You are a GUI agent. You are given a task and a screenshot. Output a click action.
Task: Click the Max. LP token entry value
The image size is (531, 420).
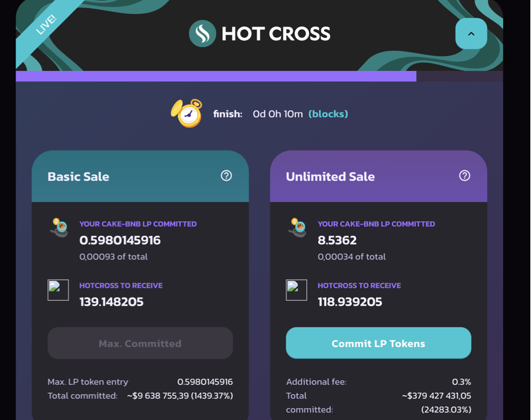(205, 382)
